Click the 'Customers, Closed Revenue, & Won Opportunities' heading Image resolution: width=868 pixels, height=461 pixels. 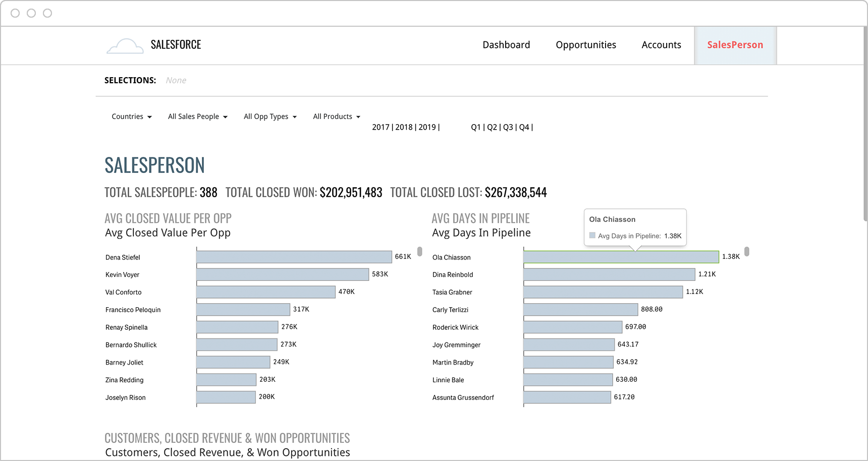(228, 452)
